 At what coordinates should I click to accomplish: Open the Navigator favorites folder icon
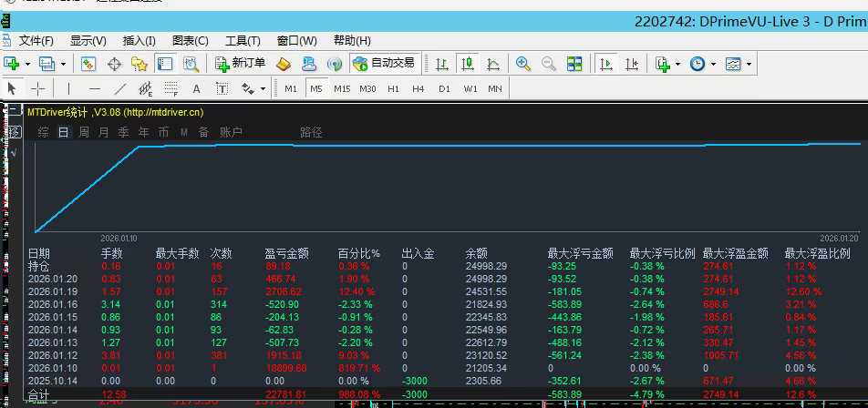pos(139,64)
